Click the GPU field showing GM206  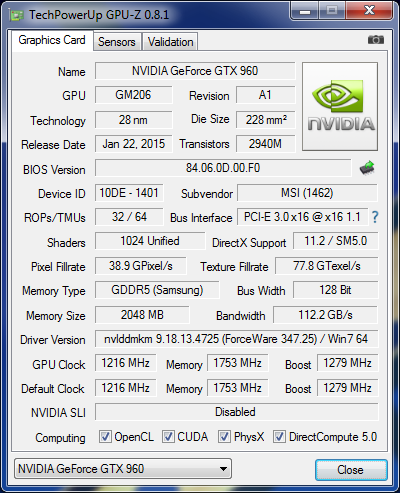[x=133, y=95]
